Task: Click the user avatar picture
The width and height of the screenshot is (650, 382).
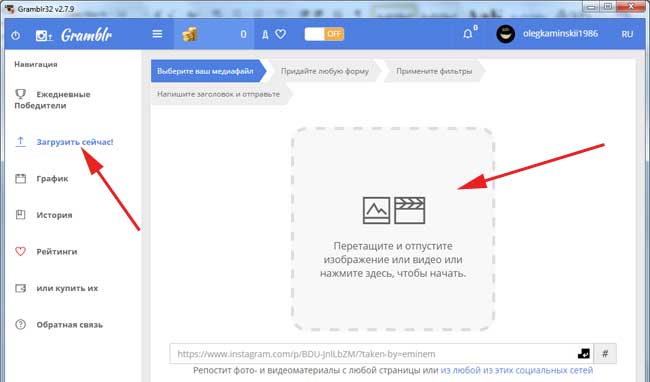Action: [505, 34]
